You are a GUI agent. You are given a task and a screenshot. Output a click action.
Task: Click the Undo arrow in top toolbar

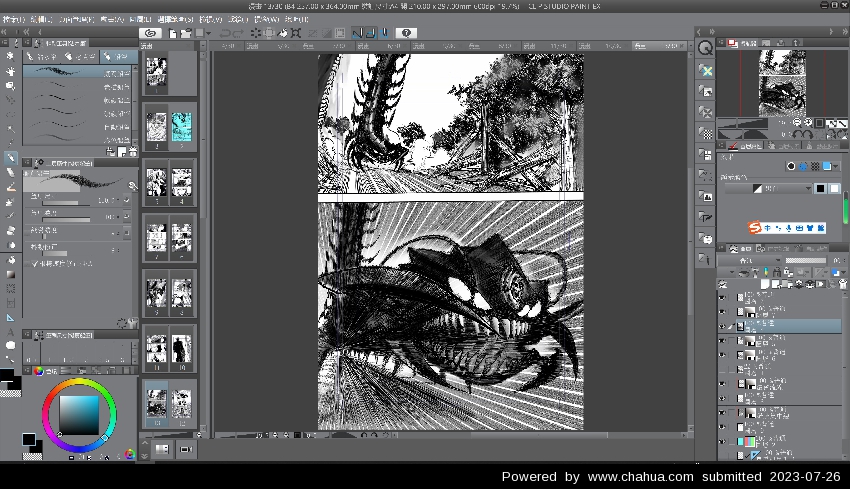tap(224, 33)
